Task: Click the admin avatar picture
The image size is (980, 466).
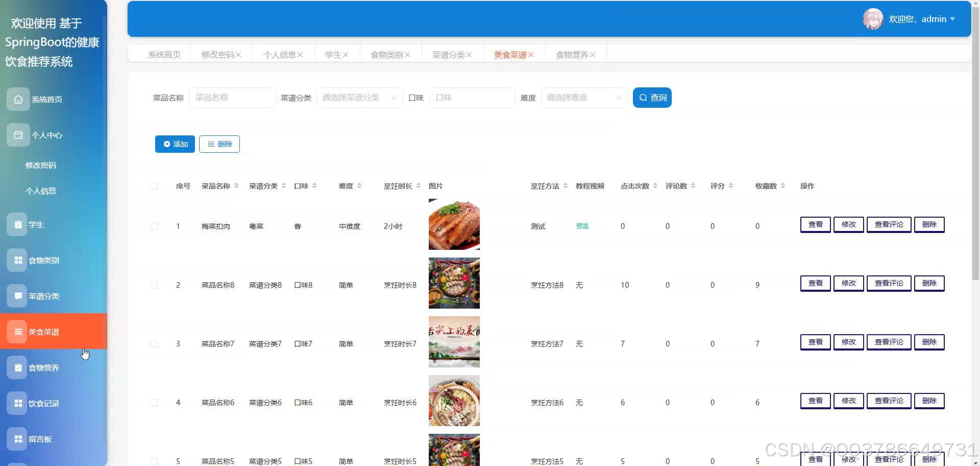Action: [873, 19]
